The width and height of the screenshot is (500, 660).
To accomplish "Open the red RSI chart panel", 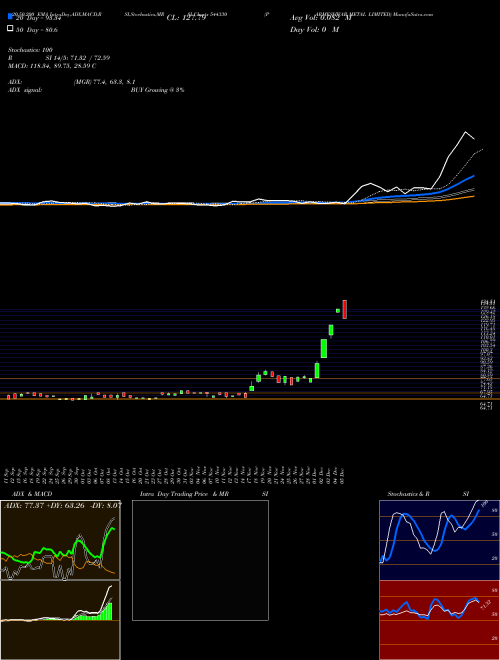I will point(439,620).
